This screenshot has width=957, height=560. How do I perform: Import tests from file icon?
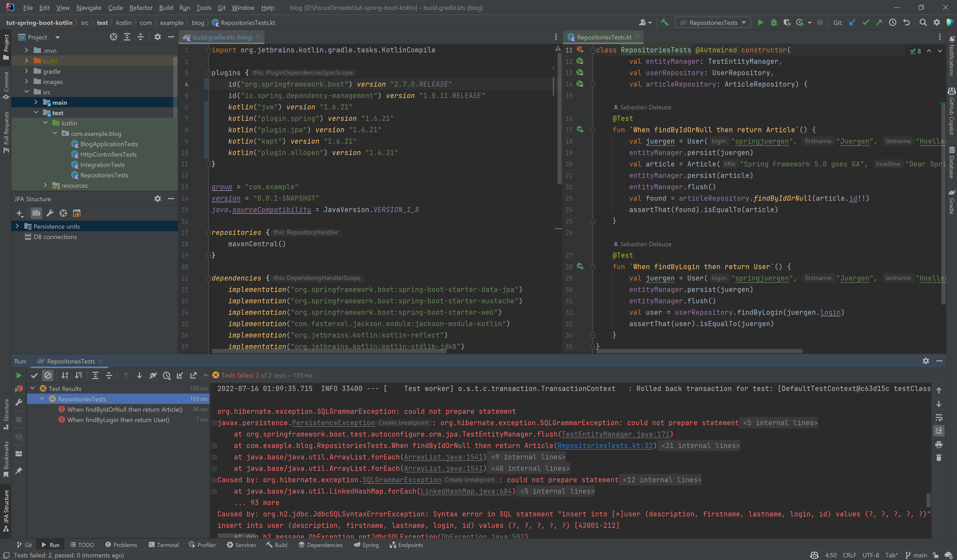pos(180,375)
